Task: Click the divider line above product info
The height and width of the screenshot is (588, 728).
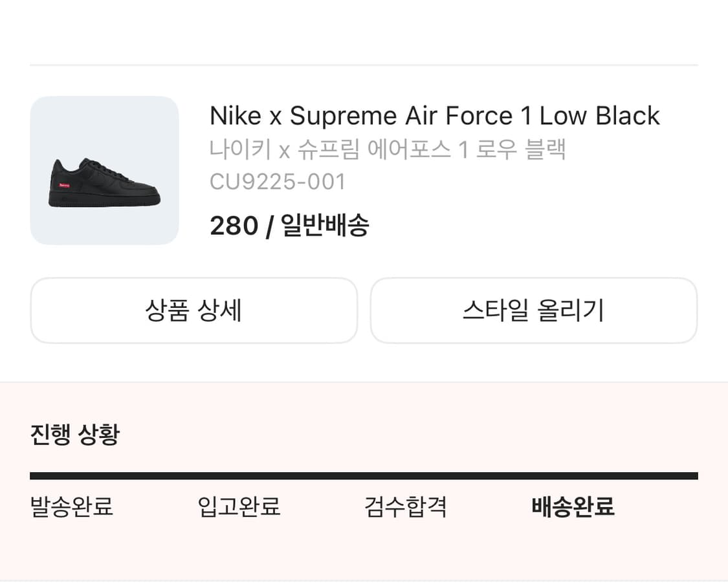Action: tap(364, 65)
